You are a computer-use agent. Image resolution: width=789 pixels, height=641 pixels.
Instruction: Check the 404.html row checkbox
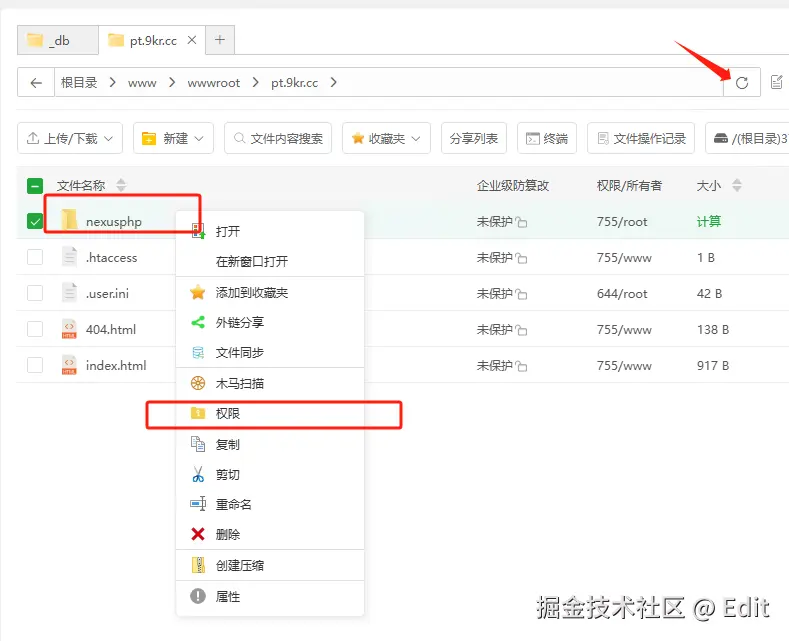(35, 329)
